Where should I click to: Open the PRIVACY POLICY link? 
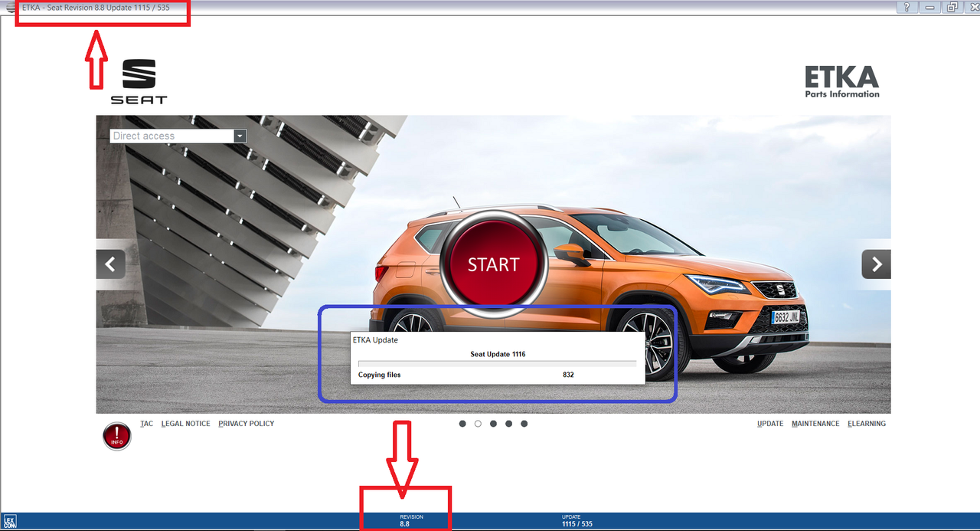(x=246, y=424)
